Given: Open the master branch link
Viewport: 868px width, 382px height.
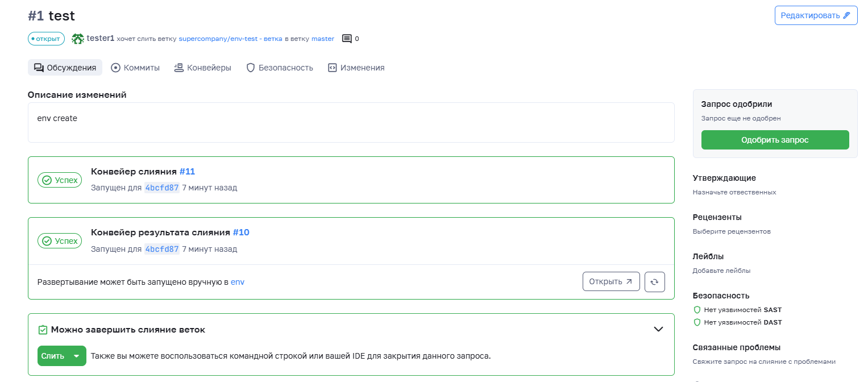Looking at the screenshot, I should (323, 39).
